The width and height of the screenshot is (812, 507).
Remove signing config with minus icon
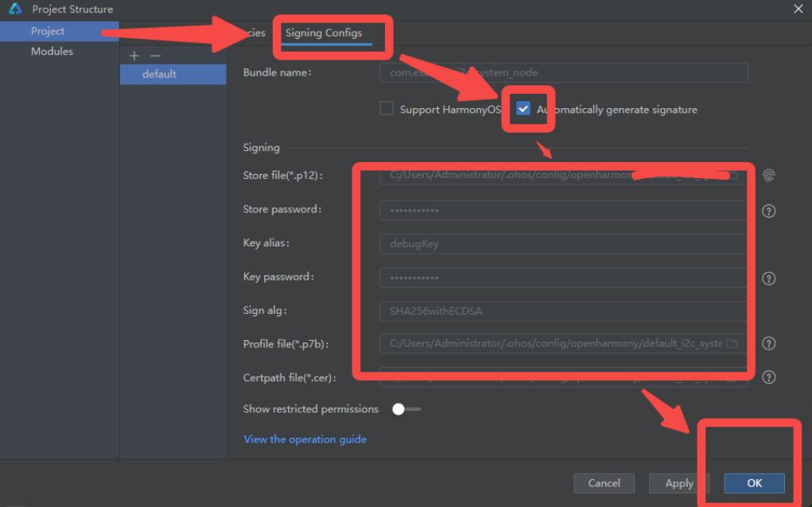point(155,56)
